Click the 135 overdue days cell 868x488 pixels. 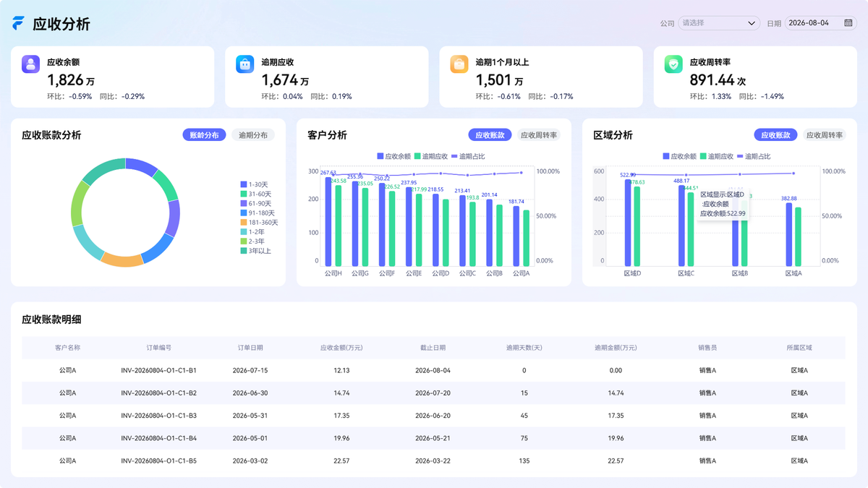(524, 461)
